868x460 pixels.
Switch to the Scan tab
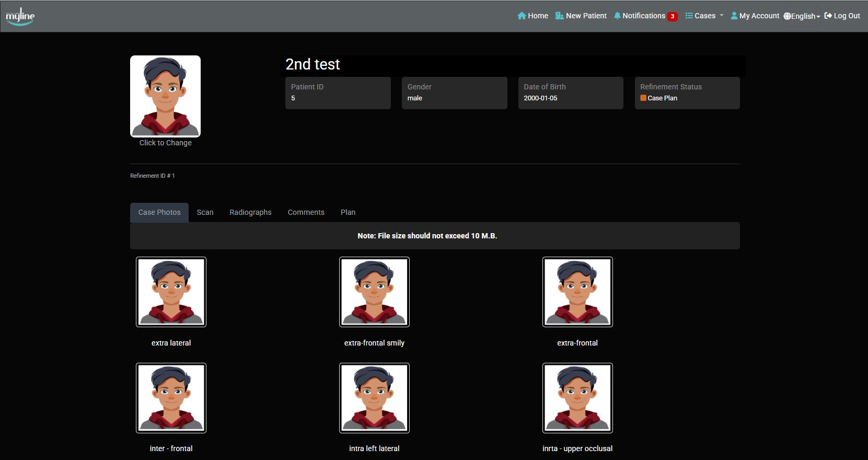[x=205, y=212]
